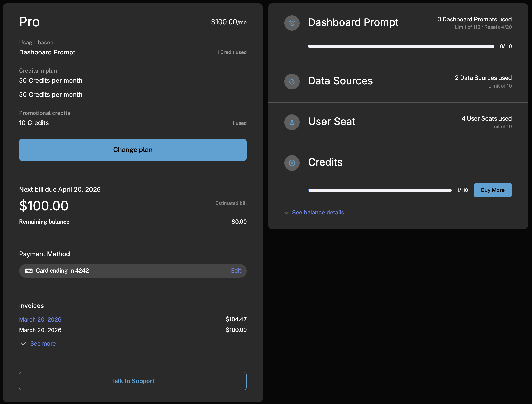Expand See more under Invoices

43,343
